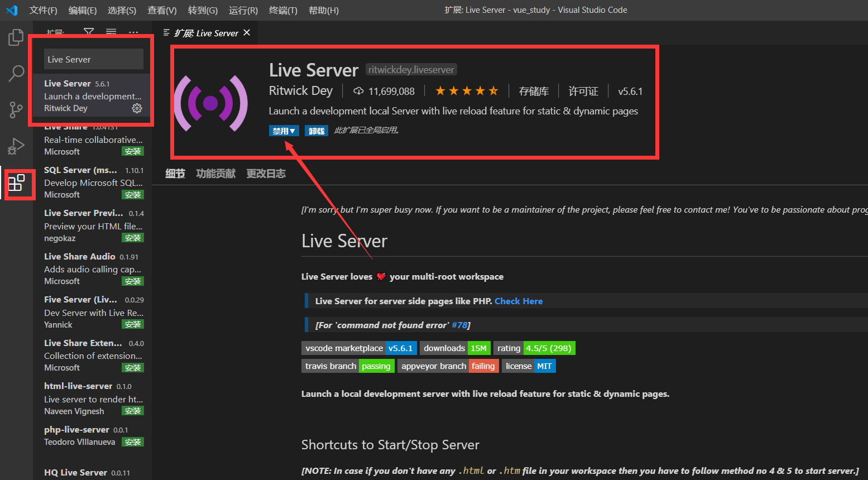Screen dimensions: 868x480
Task: Click the gear icon on the Live Server entry
Action: pyautogui.click(x=137, y=108)
